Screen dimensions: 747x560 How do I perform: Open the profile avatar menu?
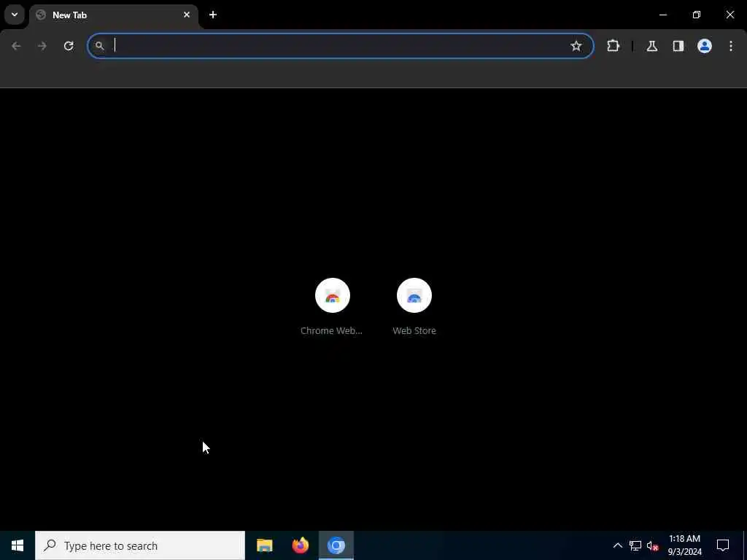704,46
